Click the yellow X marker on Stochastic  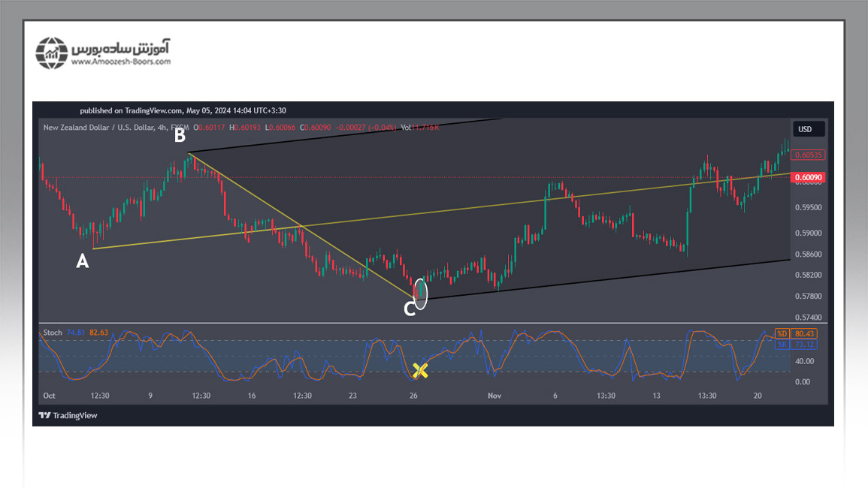click(x=420, y=369)
